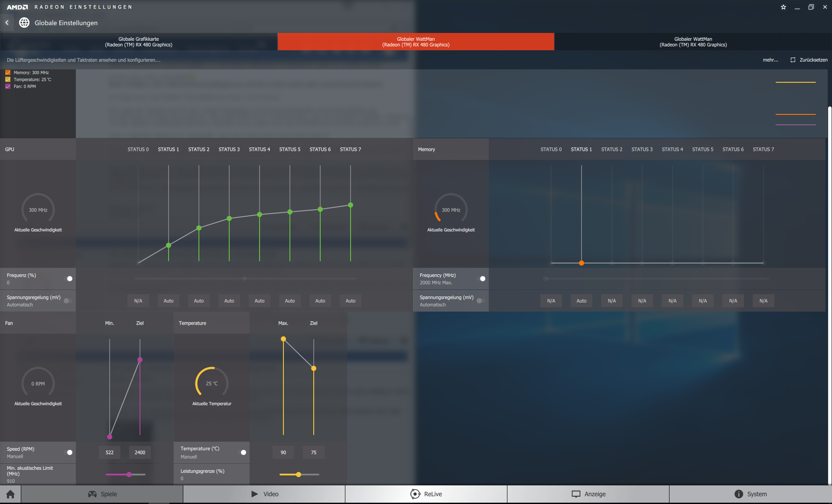832x504 pixels.
Task: Toggle GPU Frequenz (%) switch
Action: tap(68, 279)
